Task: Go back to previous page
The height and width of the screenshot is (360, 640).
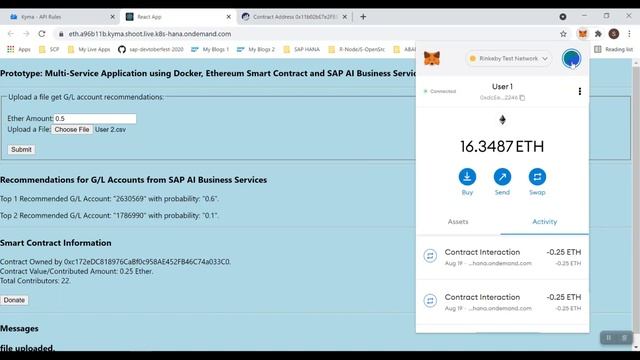Action: pyautogui.click(x=11, y=34)
